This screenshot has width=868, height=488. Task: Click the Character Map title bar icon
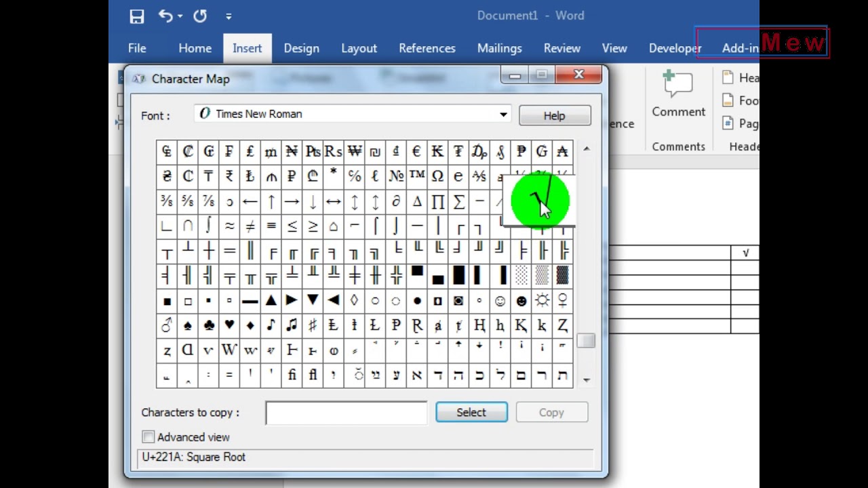[x=139, y=79]
